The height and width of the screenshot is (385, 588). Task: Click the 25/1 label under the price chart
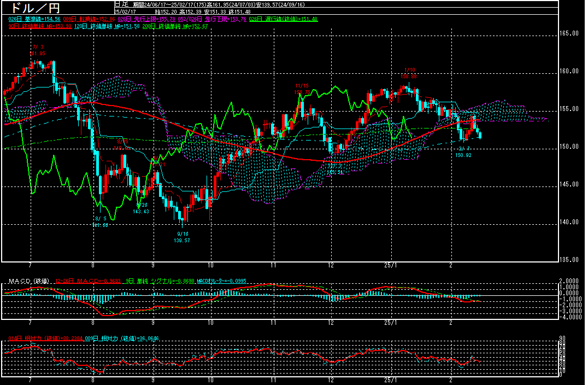pyautogui.click(x=390, y=265)
